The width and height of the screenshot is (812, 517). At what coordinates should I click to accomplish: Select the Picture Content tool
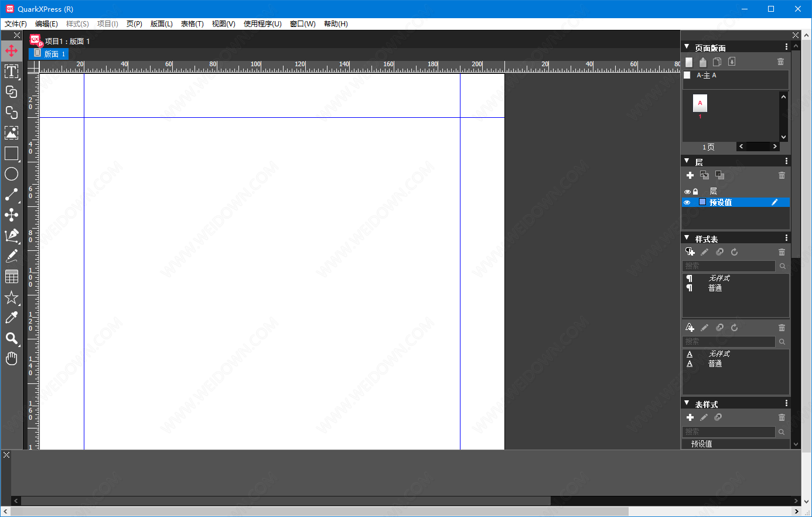coord(11,133)
